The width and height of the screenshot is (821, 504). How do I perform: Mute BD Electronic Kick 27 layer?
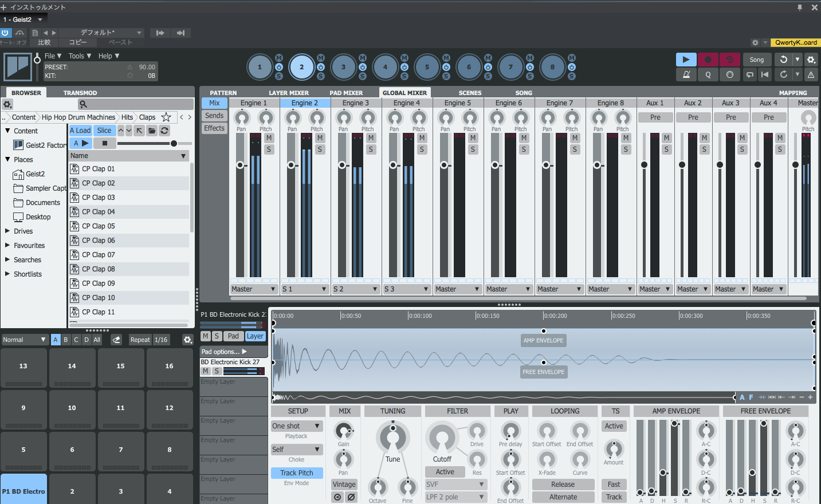point(206,371)
